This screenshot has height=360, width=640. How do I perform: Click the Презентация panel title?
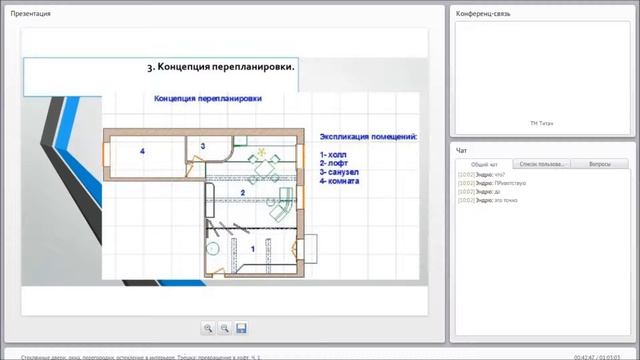[31, 13]
